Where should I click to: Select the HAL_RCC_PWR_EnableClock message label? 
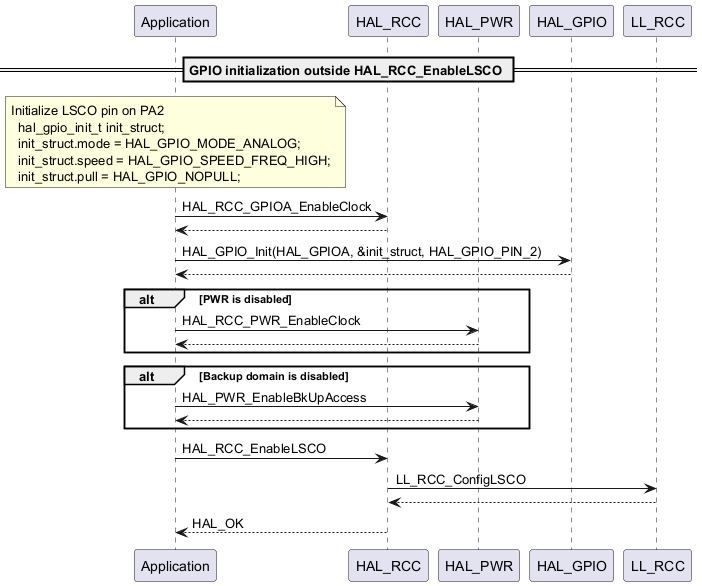(x=271, y=320)
